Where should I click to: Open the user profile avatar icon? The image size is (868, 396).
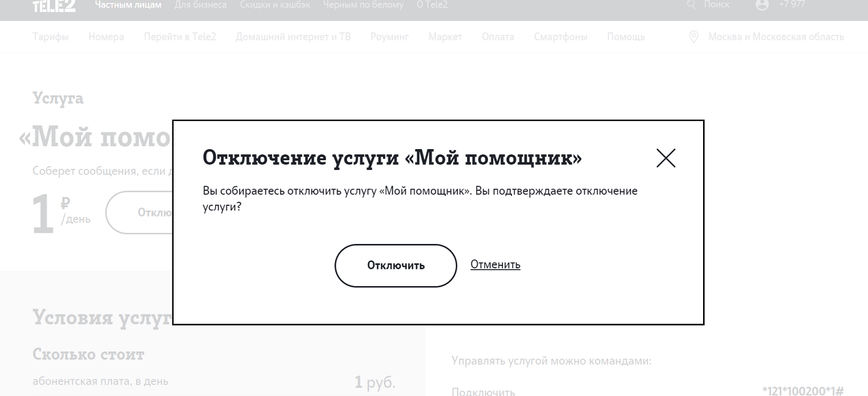pyautogui.click(x=763, y=5)
